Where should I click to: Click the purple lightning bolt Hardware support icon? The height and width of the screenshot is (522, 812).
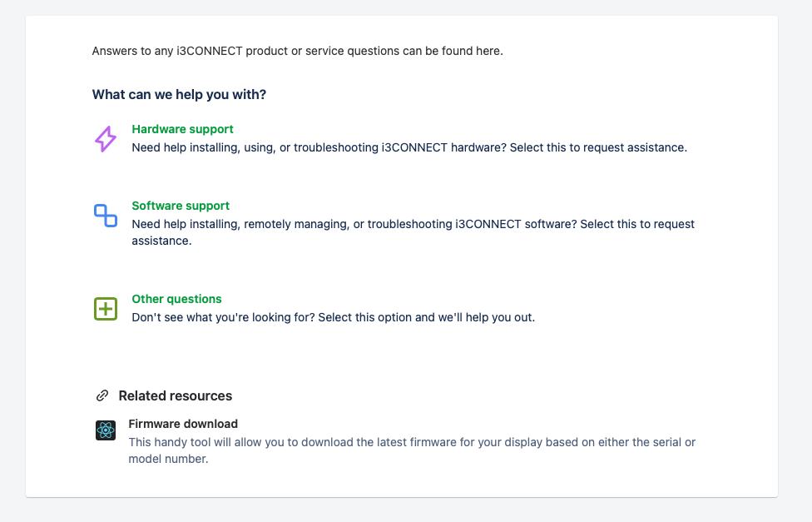pos(106,139)
